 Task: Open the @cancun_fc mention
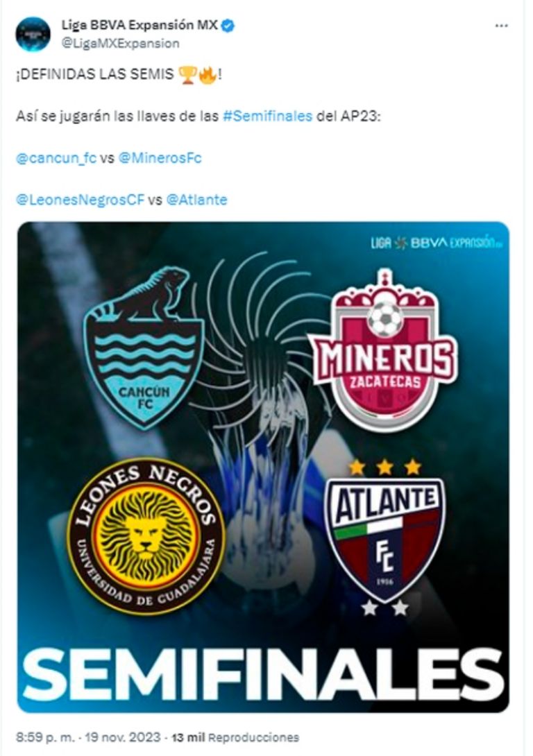pyautogui.click(x=56, y=158)
